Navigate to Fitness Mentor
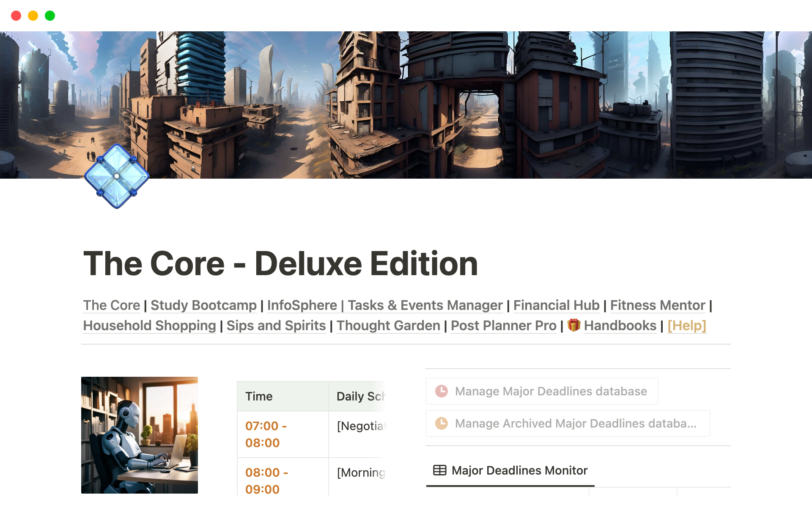 pyautogui.click(x=657, y=305)
